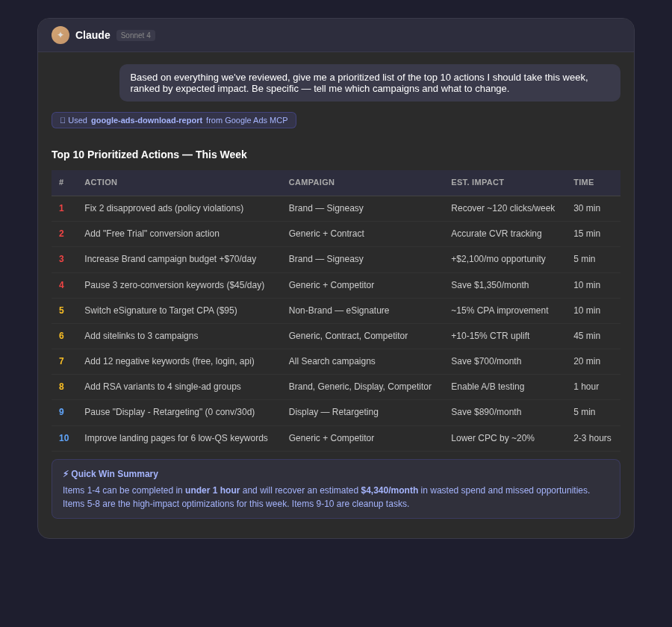
Task: Click the tool icon in the Used chip
Action: coord(63,120)
